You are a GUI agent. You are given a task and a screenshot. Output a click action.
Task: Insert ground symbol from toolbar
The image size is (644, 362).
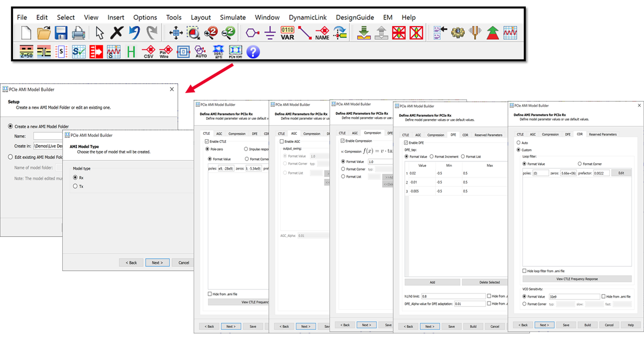pos(270,33)
